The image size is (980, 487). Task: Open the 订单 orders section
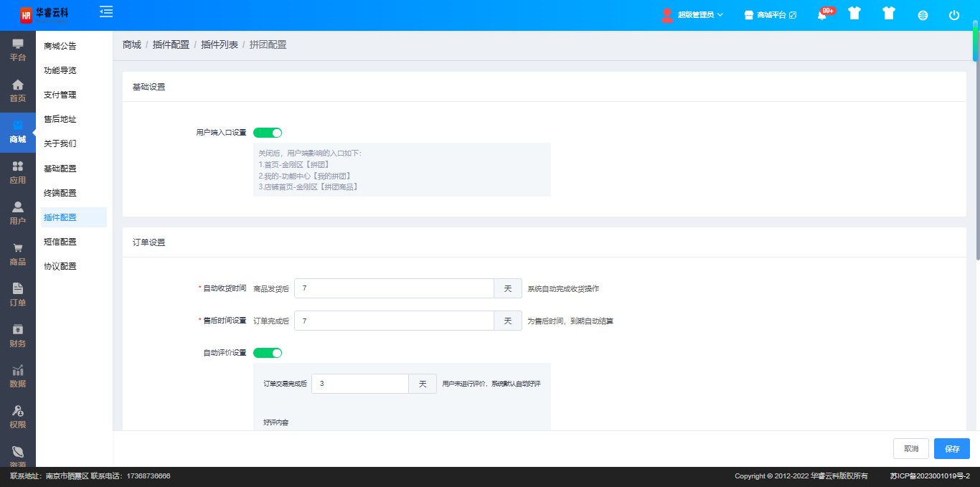coord(18,295)
